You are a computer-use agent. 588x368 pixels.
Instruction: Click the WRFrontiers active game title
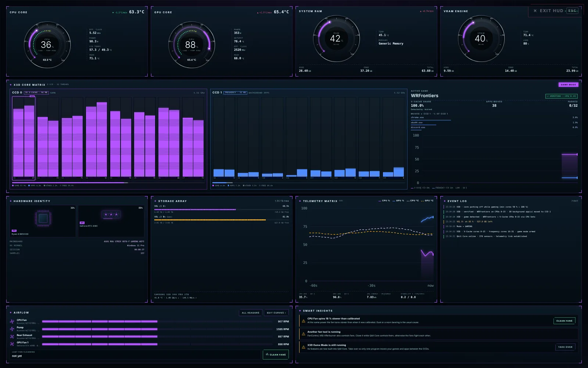(424, 96)
